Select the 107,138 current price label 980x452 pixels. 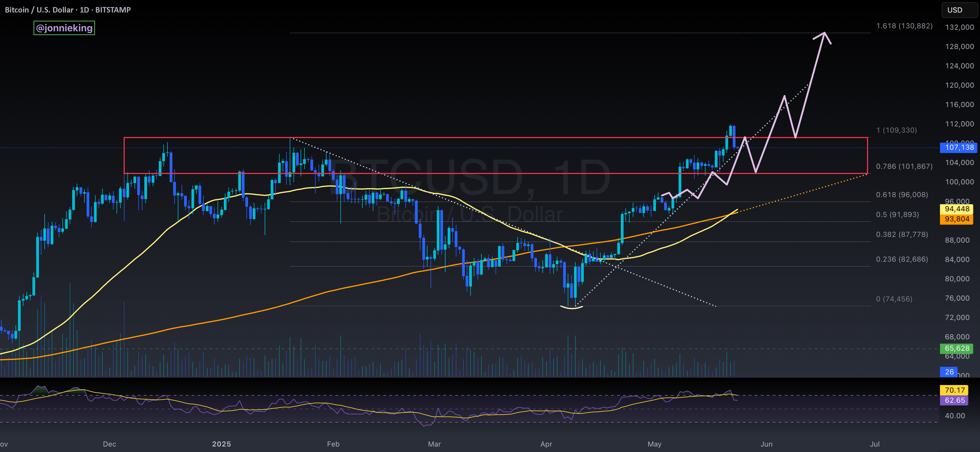click(958, 148)
